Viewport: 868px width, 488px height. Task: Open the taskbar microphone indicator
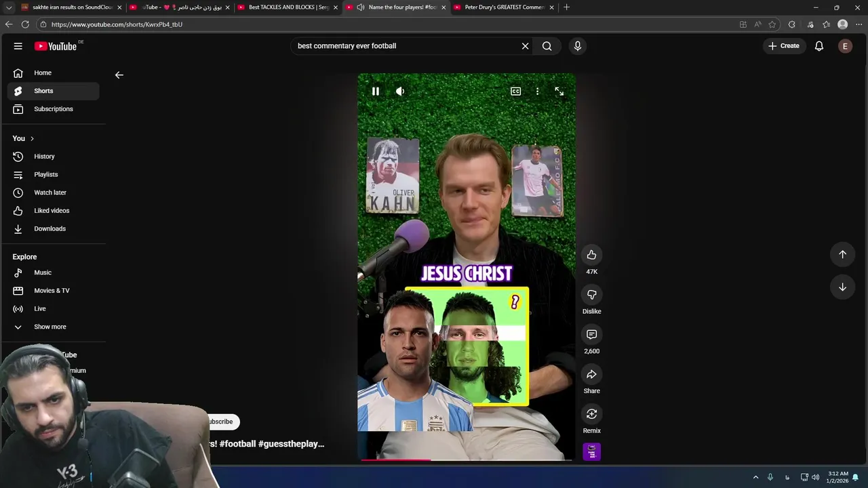click(x=770, y=477)
